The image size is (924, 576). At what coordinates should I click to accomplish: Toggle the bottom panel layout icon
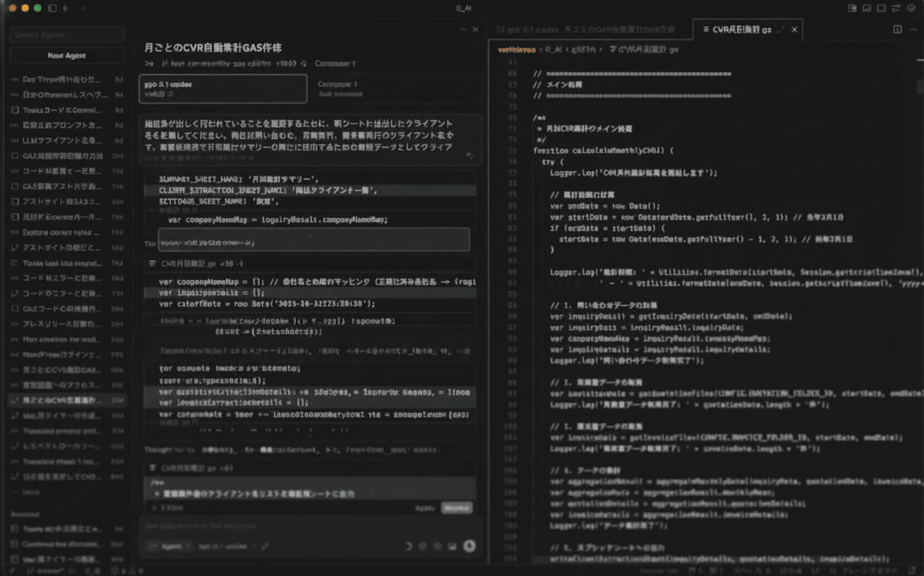[867, 8]
